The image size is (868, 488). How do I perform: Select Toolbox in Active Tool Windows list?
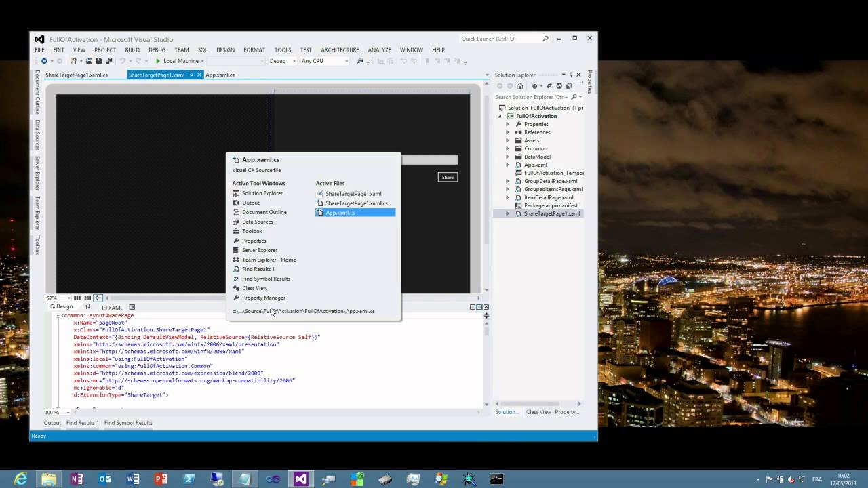point(252,231)
